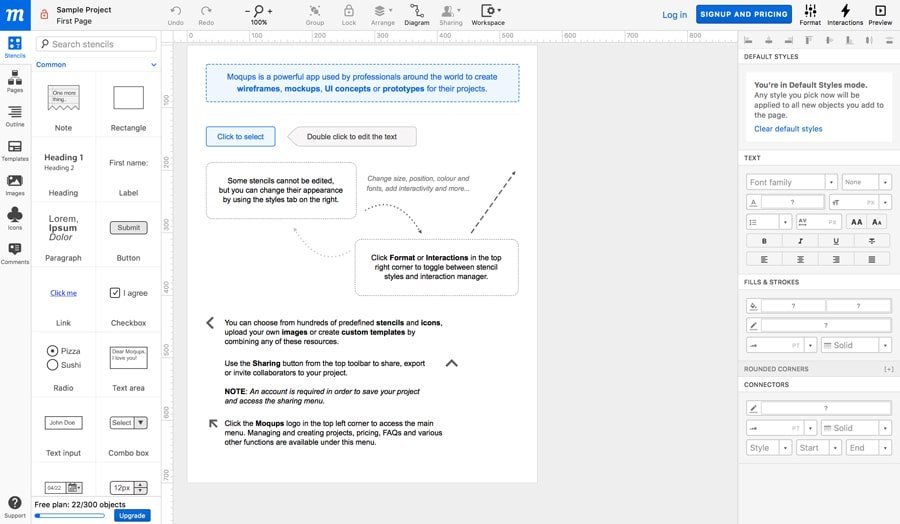The width and height of the screenshot is (900, 524).
Task: Select the Paragraph stencil
Action: [63, 237]
